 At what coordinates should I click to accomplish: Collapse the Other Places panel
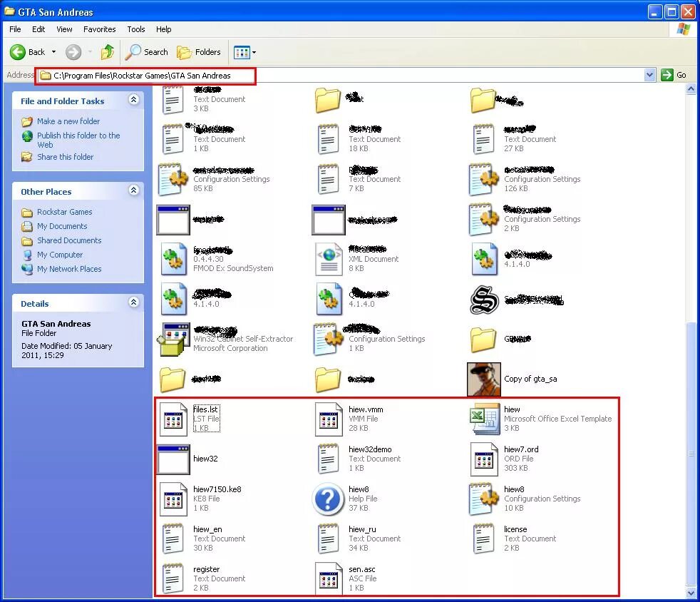coord(133,190)
